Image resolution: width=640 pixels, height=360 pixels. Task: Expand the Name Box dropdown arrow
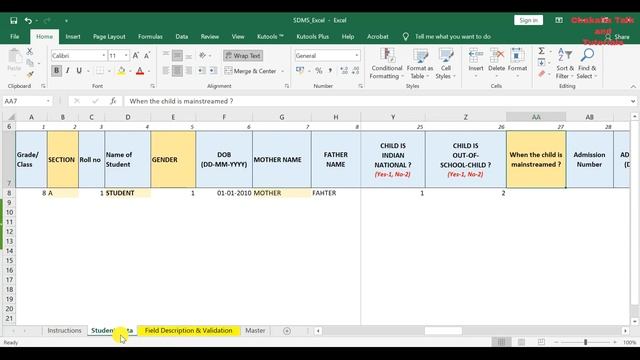coord(48,101)
